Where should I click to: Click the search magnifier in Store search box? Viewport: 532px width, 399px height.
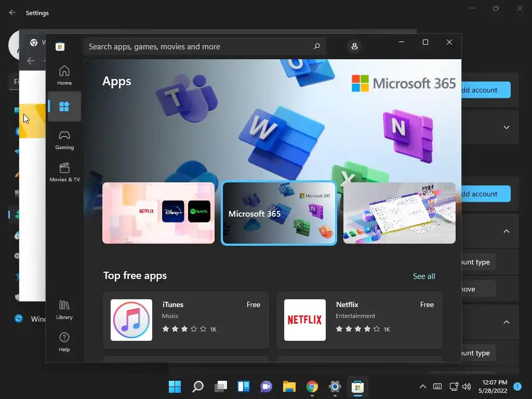(x=316, y=46)
